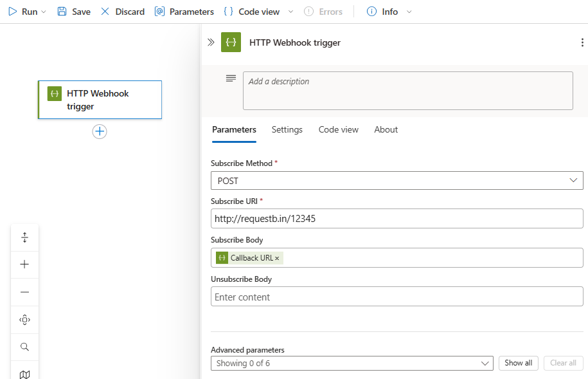Discard changes with the X icon
This screenshot has width=588, height=379.
click(x=105, y=12)
